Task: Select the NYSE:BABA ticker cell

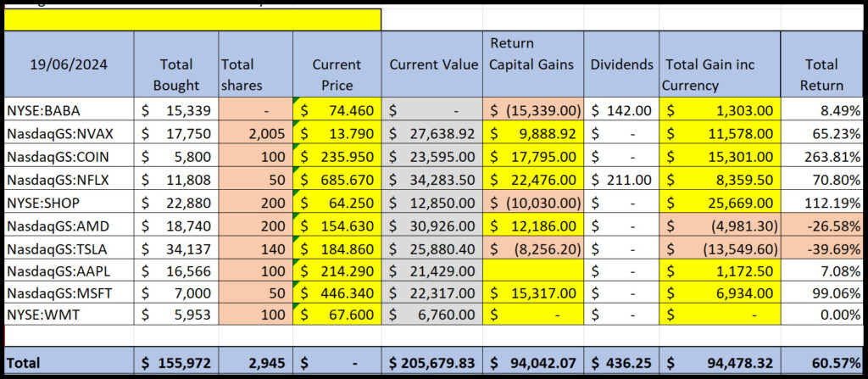Action: click(70, 109)
